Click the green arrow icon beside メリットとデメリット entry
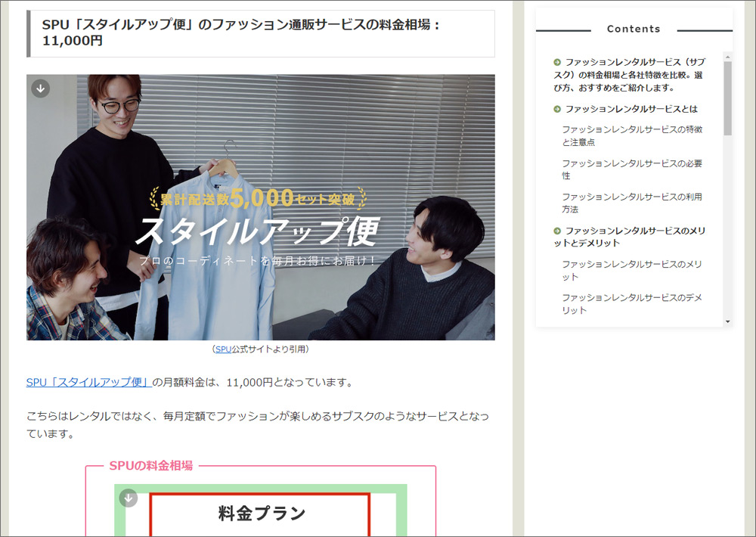 [x=557, y=231]
